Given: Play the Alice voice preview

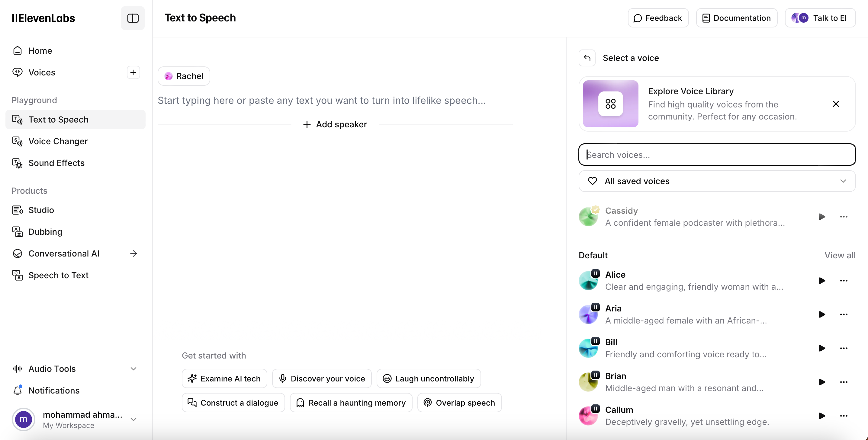Looking at the screenshot, I should (822, 280).
